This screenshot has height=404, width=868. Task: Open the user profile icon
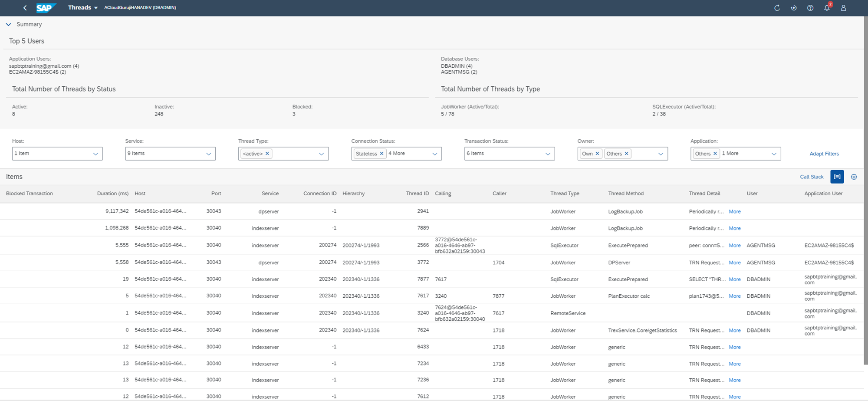[843, 8]
